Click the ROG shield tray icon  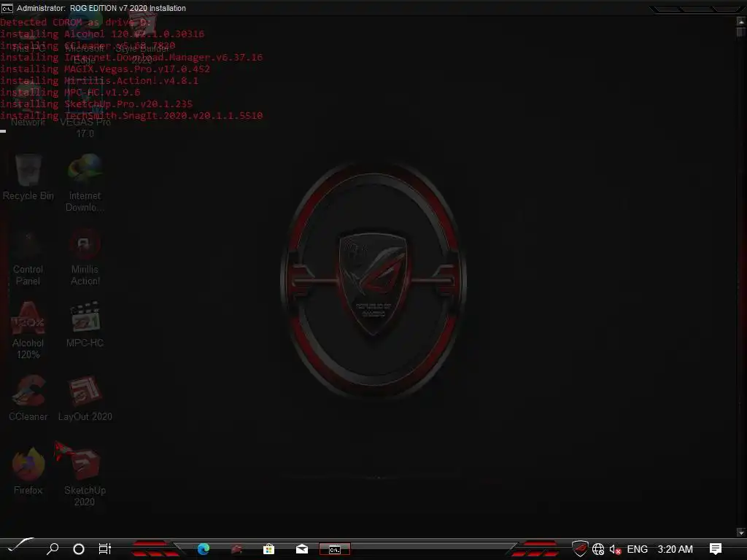point(580,548)
